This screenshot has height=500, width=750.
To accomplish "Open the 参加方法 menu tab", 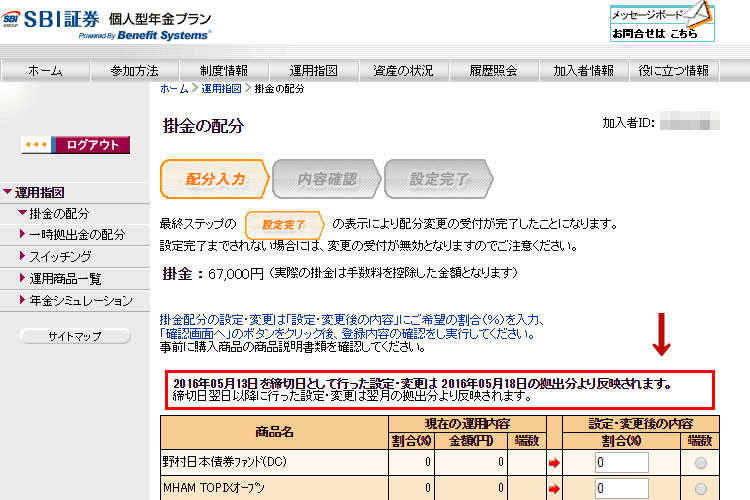I will coord(134,71).
